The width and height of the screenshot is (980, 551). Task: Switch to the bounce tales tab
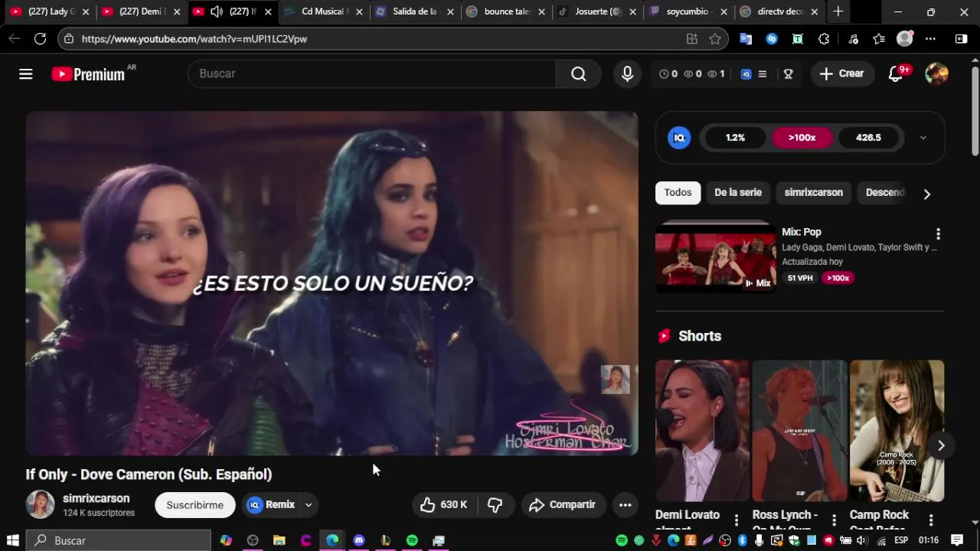coord(505,11)
